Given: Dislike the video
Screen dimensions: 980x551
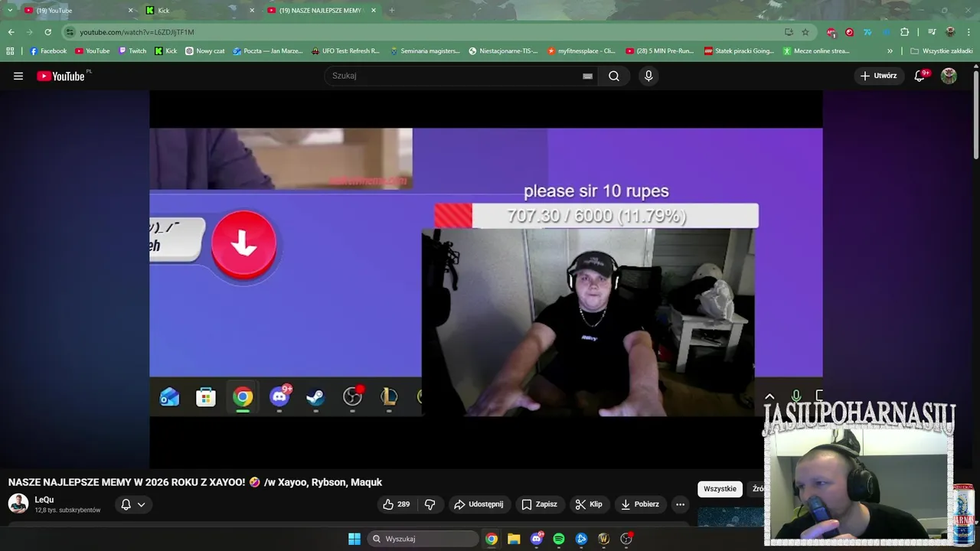Looking at the screenshot, I should coord(430,504).
